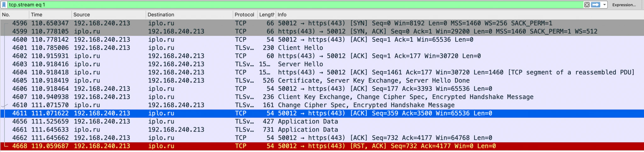Click the tcp.stream eq 1 filter field
Viewport: 644px width, 152px height.
[x=296, y=5]
